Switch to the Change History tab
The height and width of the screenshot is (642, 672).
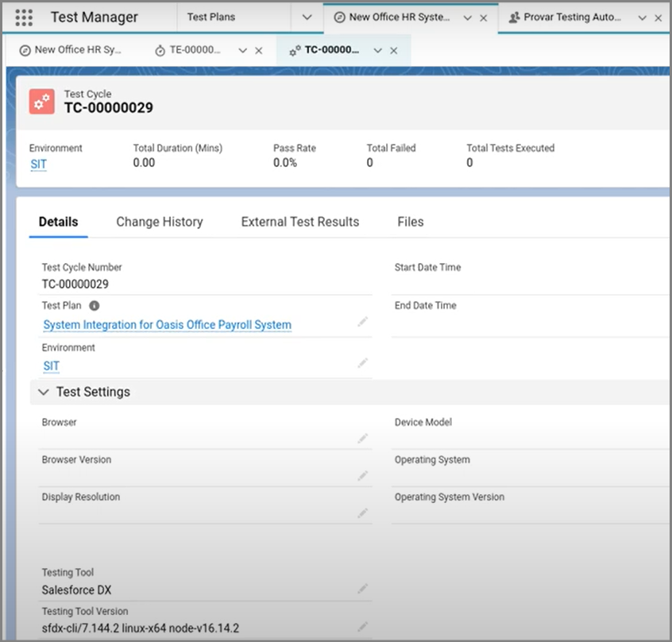(160, 222)
